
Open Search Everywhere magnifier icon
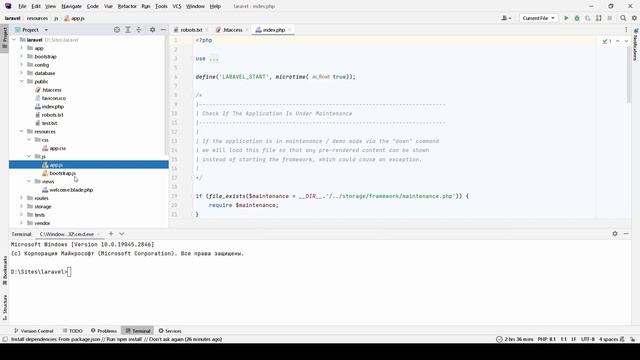pyautogui.click(x=623, y=18)
